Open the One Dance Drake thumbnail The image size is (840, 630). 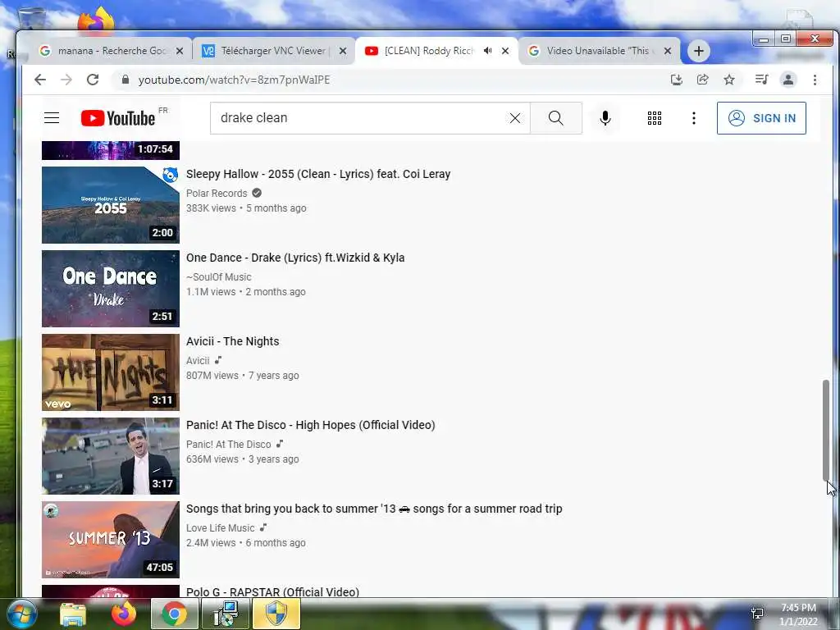pyautogui.click(x=111, y=288)
